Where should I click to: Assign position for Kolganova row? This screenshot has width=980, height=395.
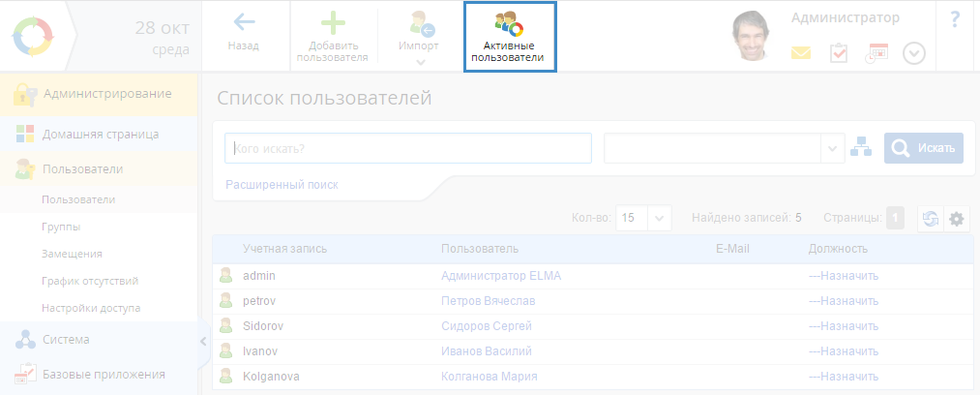click(x=844, y=377)
